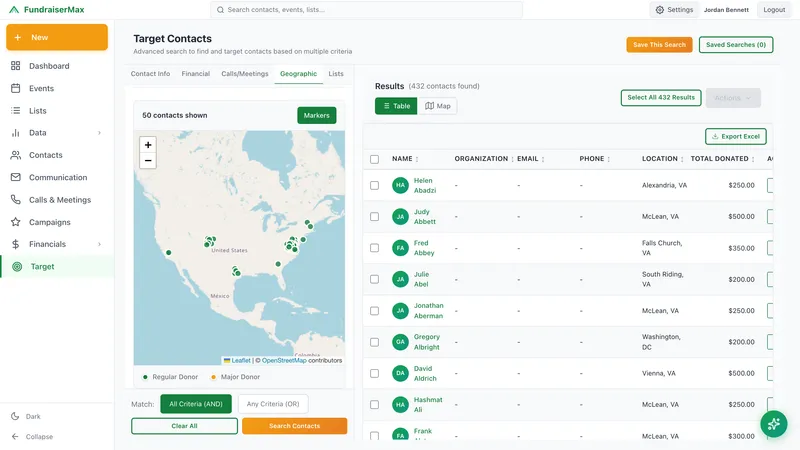This screenshot has height=450, width=800.
Task: Click Select All 432 Results
Action: click(661, 97)
